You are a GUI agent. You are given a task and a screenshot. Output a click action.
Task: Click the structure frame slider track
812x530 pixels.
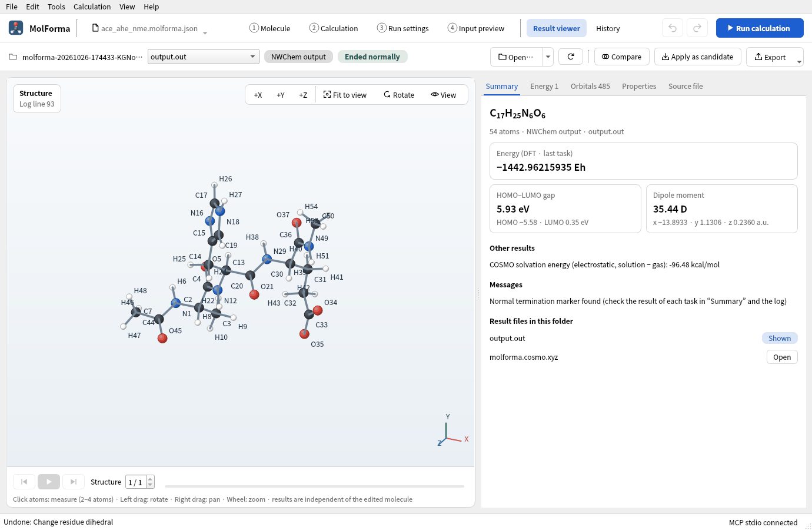tap(314, 486)
